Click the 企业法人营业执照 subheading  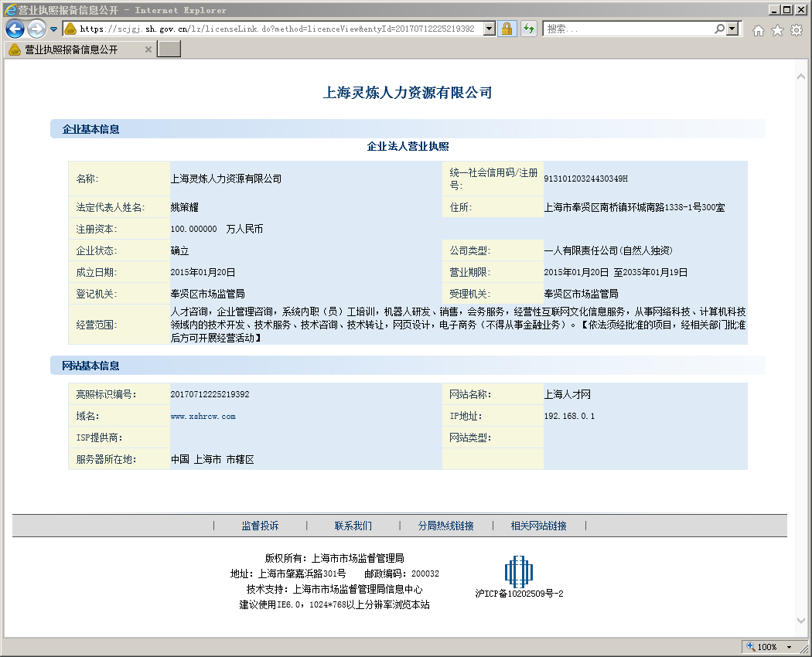coord(408,147)
